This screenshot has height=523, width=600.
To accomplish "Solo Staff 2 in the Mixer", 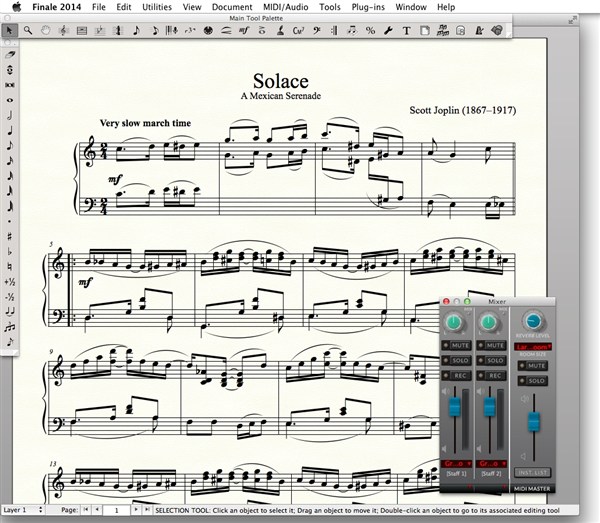I will pyautogui.click(x=491, y=360).
